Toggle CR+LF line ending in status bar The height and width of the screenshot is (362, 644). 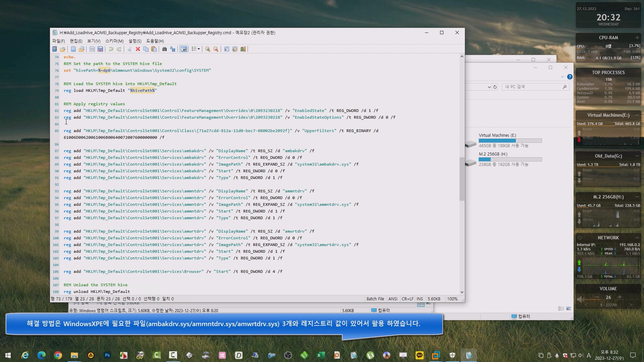click(x=408, y=299)
